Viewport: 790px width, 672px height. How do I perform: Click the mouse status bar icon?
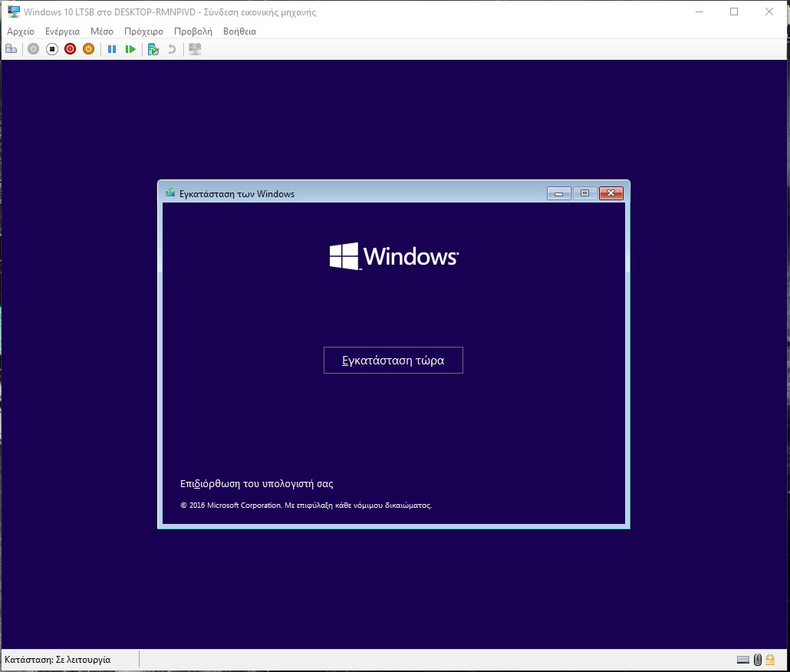click(x=757, y=660)
